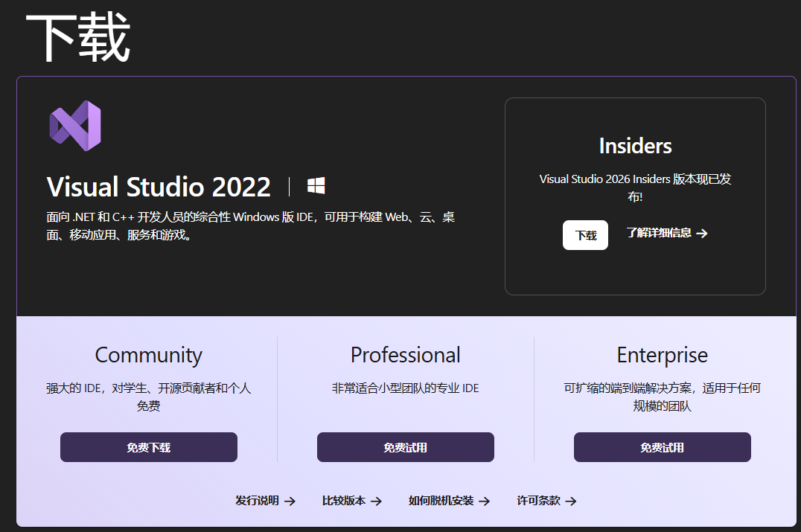Click the Insiders heading

(636, 146)
